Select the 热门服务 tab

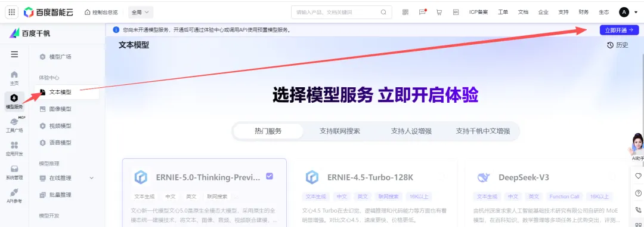click(x=268, y=131)
